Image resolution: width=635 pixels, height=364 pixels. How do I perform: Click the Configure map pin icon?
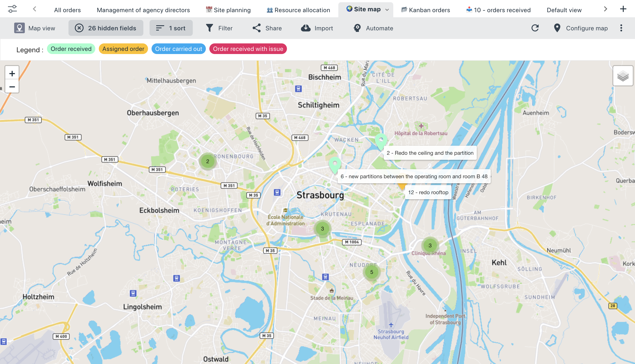point(557,28)
